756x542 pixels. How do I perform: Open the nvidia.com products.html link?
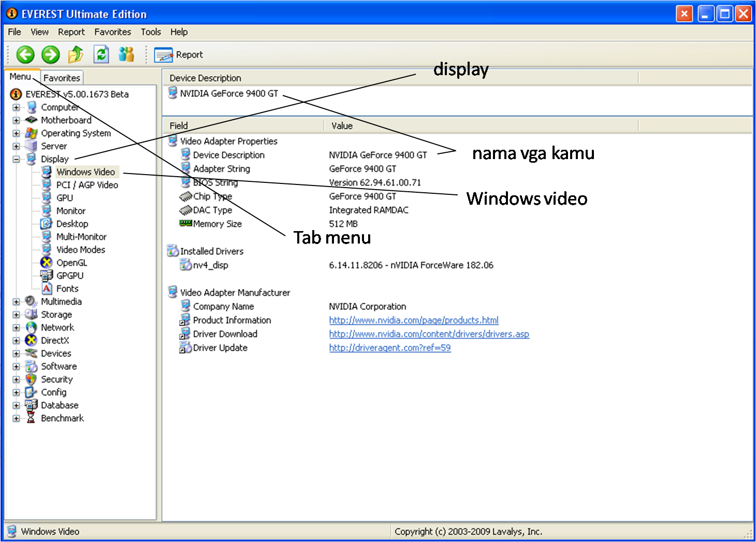(x=414, y=320)
